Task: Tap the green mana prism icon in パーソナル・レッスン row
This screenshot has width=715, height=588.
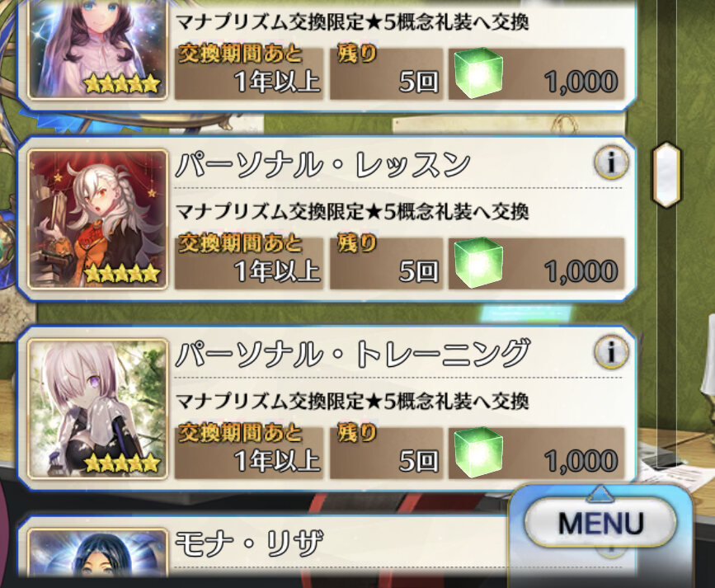Action: pyautogui.click(x=478, y=263)
